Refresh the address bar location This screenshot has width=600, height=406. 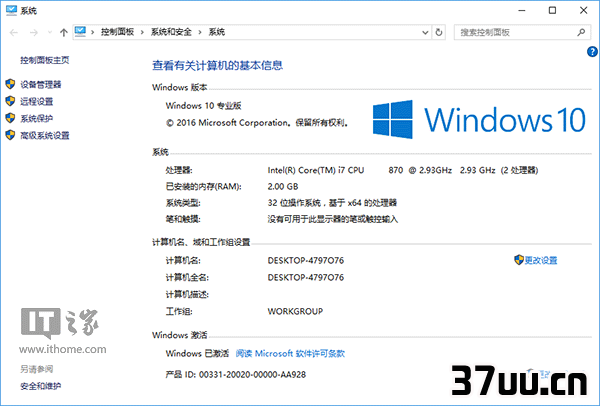tap(439, 33)
